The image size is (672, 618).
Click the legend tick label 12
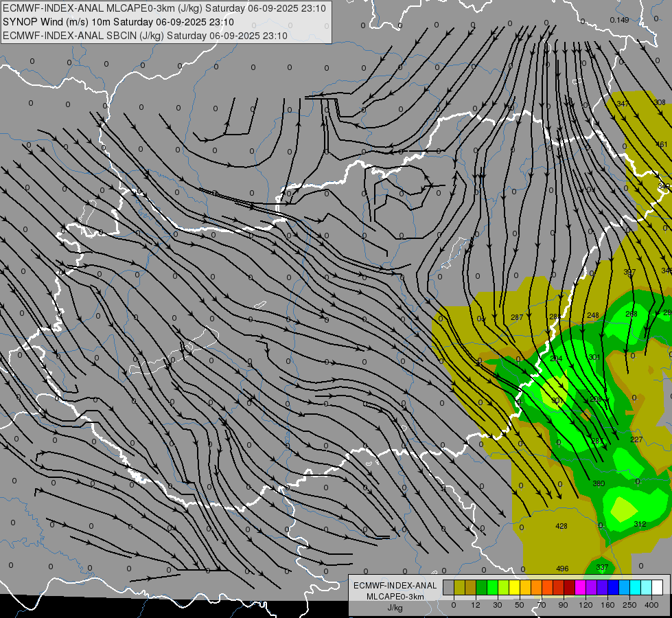pyautogui.click(x=476, y=606)
